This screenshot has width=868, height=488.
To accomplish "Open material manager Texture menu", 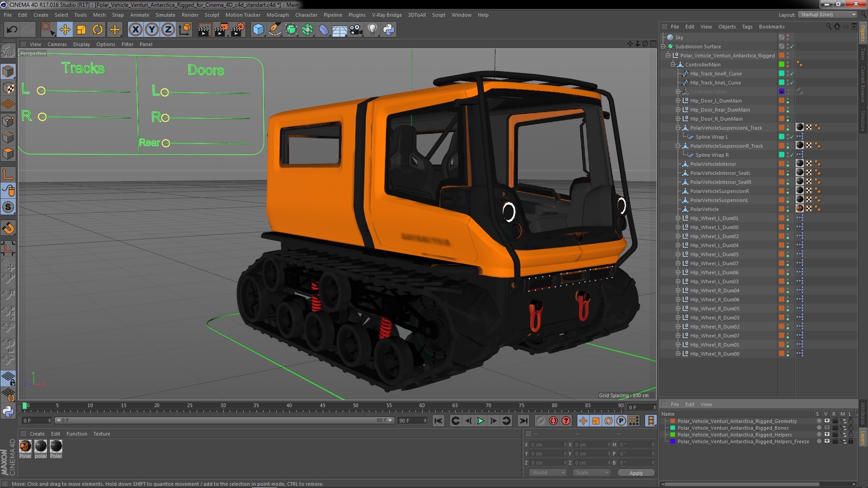I will 102,434.
